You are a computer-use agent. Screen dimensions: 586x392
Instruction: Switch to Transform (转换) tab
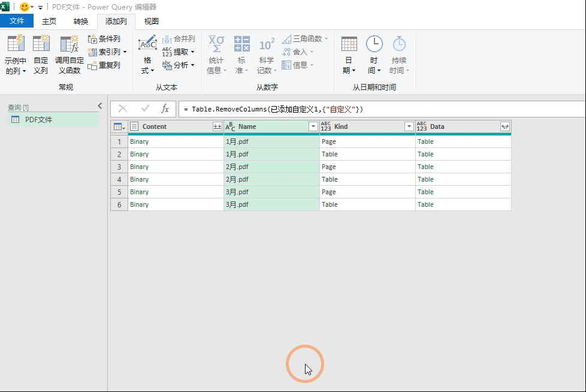pyautogui.click(x=81, y=22)
